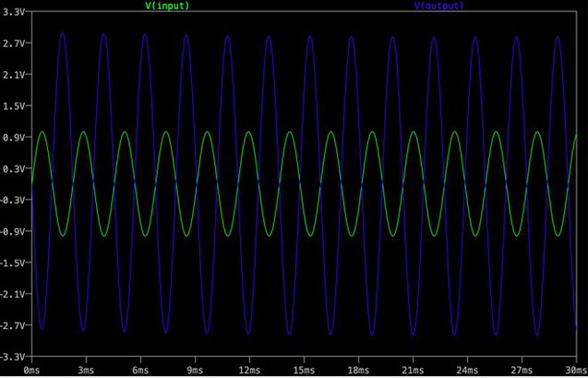The image size is (588, 378).
Task: Select the V(input) trace label
Action: tap(167, 6)
